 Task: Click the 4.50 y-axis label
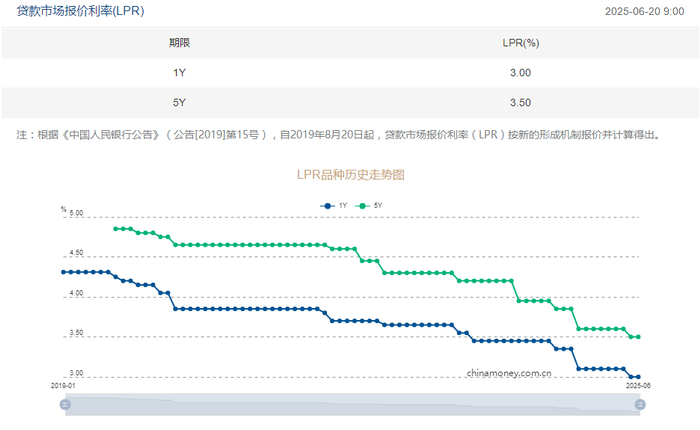[x=76, y=253]
